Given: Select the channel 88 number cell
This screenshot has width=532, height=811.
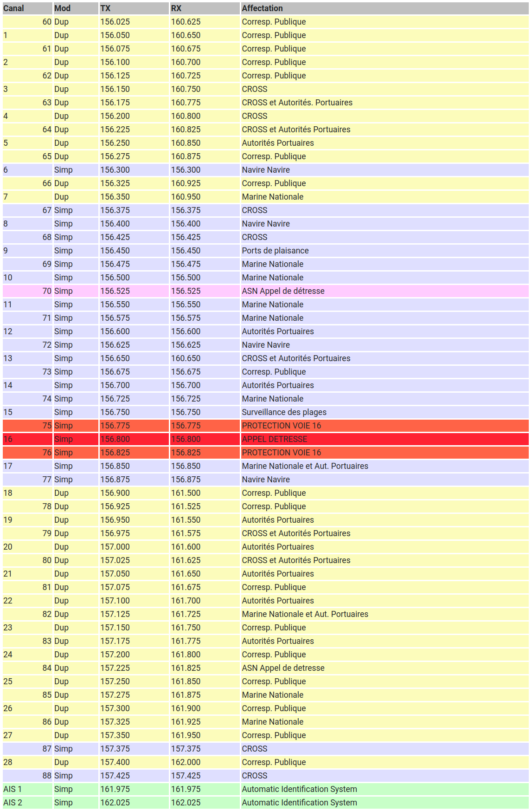Looking at the screenshot, I should tap(27, 776).
